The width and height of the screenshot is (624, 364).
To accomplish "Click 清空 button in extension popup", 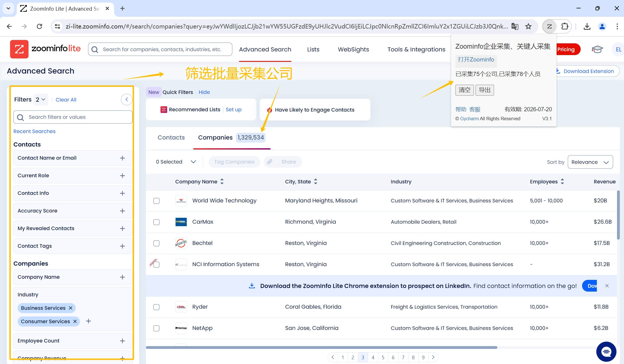I will pyautogui.click(x=464, y=90).
